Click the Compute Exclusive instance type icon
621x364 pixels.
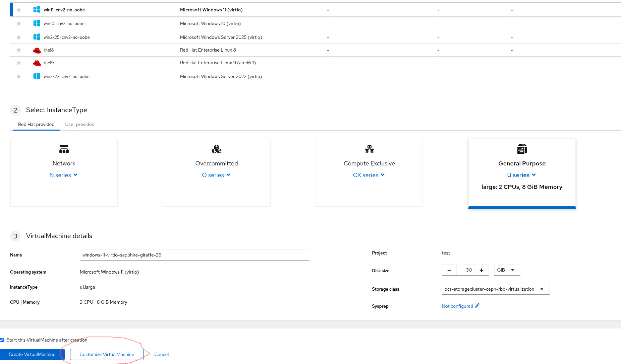click(x=369, y=149)
